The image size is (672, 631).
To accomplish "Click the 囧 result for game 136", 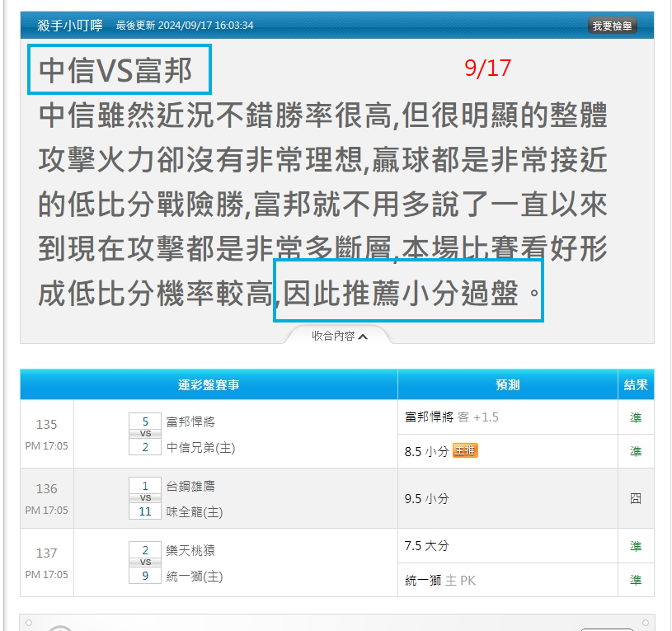I will pos(636,498).
